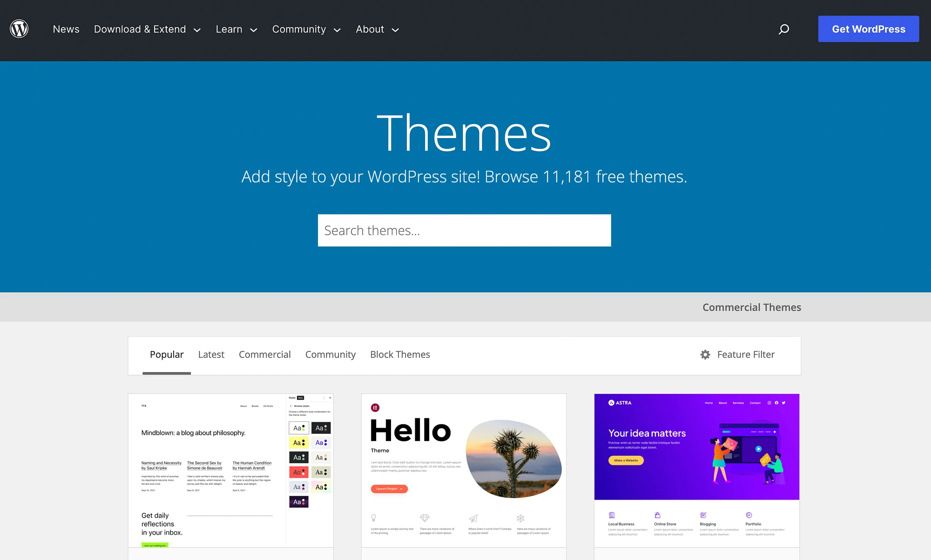931x560 pixels.
Task: Click the Commercial themes link
Action: click(x=751, y=307)
